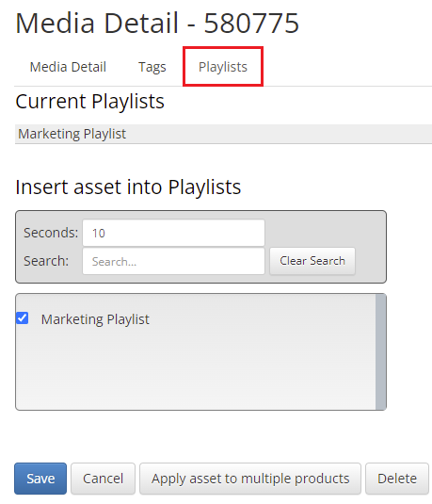Open the Tags tab
This screenshot has width=432, height=504.
[152, 67]
